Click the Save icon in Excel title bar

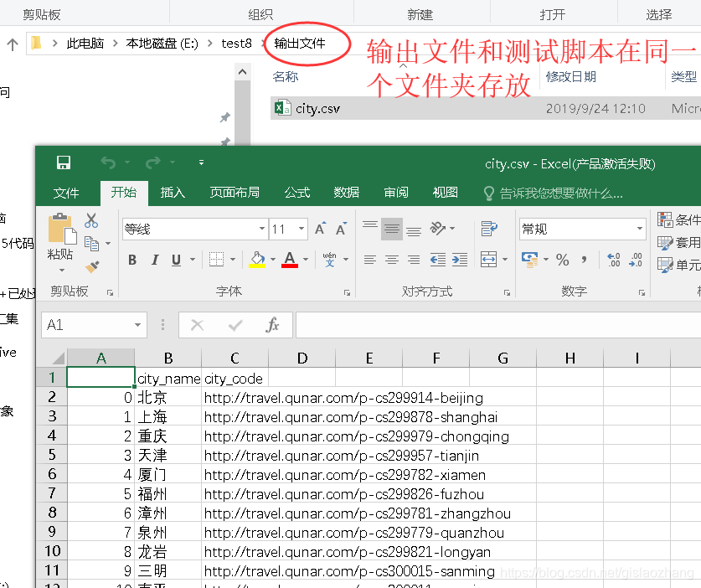pos(64,162)
